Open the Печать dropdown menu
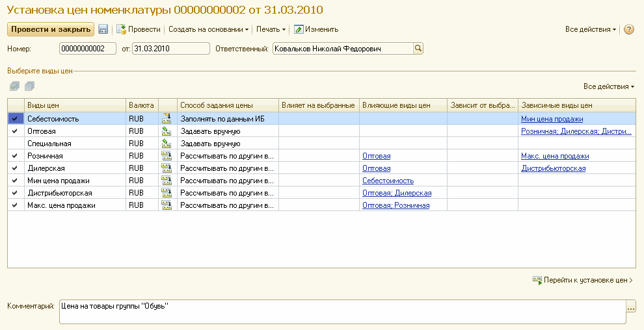Viewport: 644px width, 330px height. pyautogui.click(x=271, y=29)
